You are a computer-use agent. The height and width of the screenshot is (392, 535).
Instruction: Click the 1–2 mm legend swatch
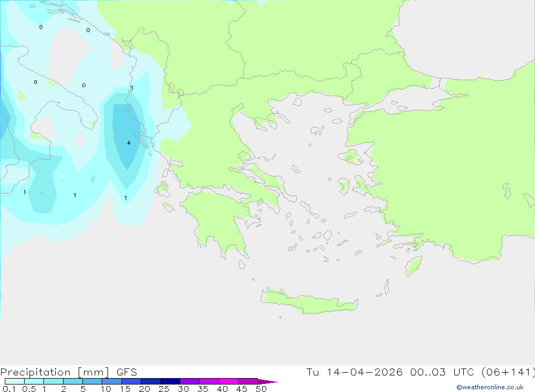[x=53, y=381]
